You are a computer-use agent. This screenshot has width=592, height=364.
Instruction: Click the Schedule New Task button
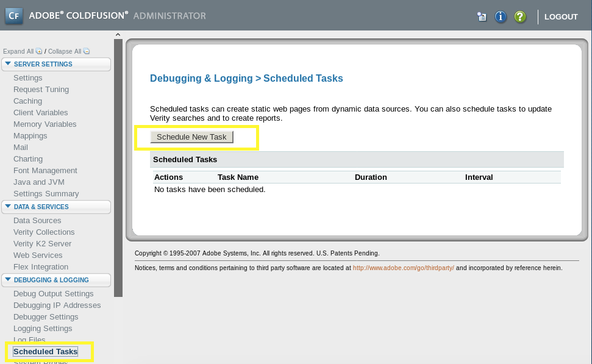(191, 137)
